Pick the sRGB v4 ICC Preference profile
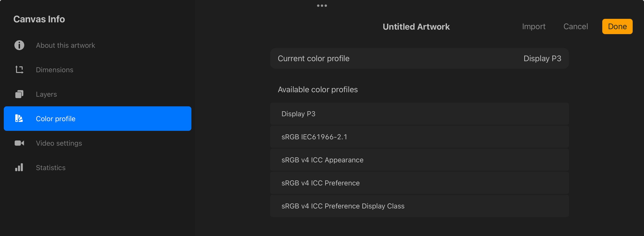Screen dimensions: 644x236 click(x=419, y=183)
